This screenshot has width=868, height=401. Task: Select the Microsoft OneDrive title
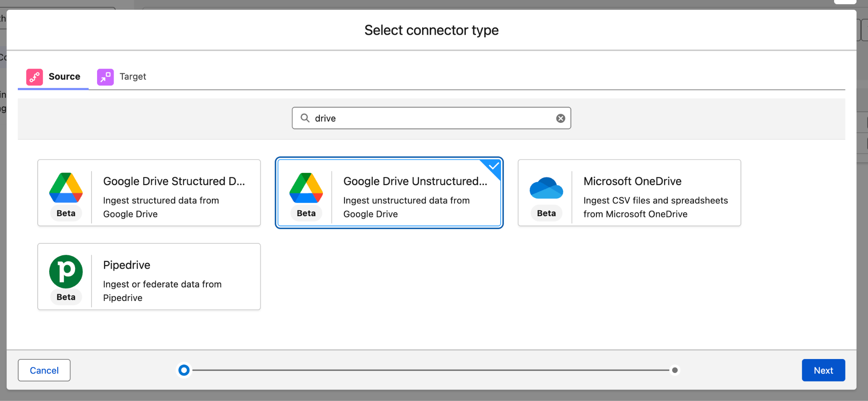point(632,181)
